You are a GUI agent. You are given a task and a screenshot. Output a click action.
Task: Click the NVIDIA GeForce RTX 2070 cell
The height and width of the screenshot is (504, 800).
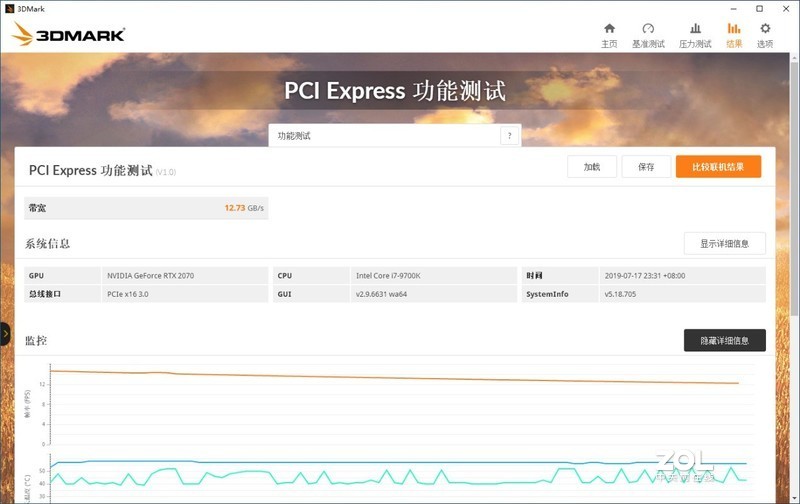[x=185, y=275]
